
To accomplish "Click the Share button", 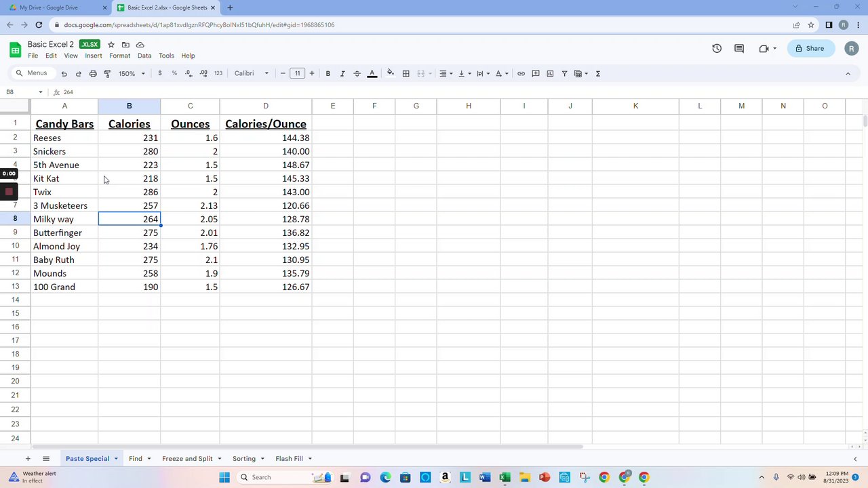I will point(810,48).
